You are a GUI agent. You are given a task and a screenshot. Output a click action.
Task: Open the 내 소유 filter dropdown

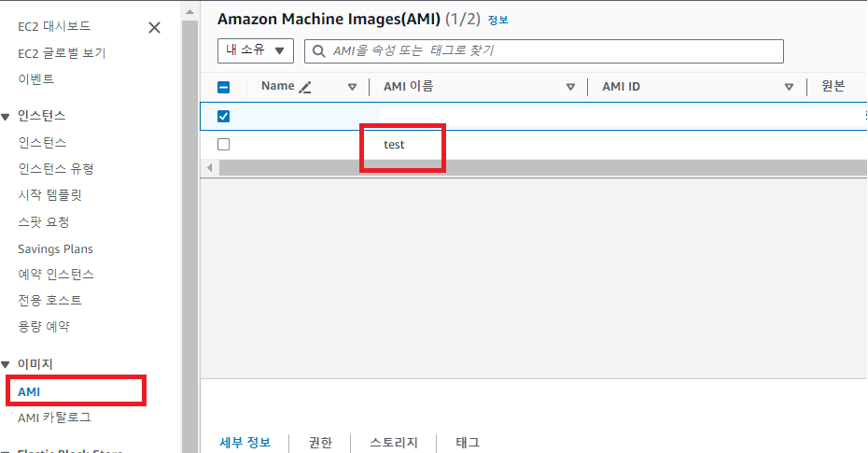pyautogui.click(x=255, y=50)
